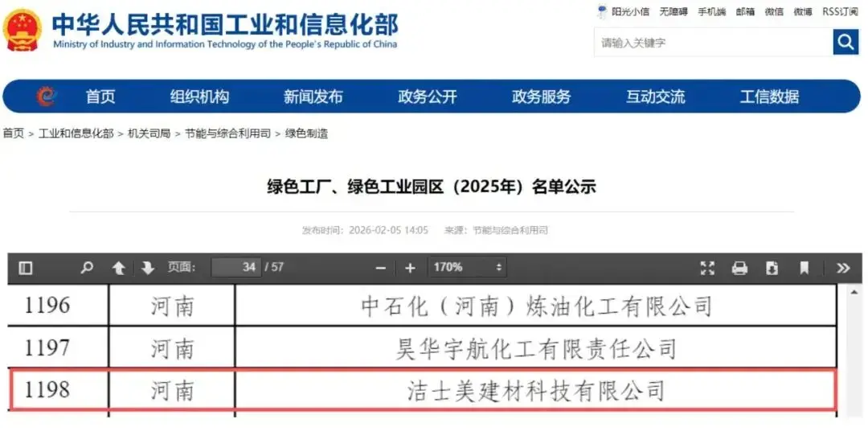Zoom in the PDF view
The image size is (868, 448).
point(410,268)
